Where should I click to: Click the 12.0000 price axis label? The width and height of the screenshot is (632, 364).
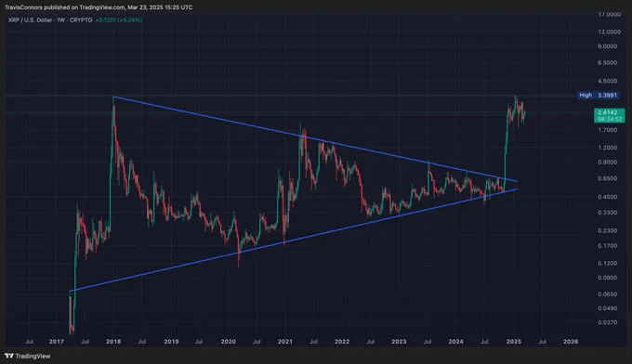coord(609,32)
